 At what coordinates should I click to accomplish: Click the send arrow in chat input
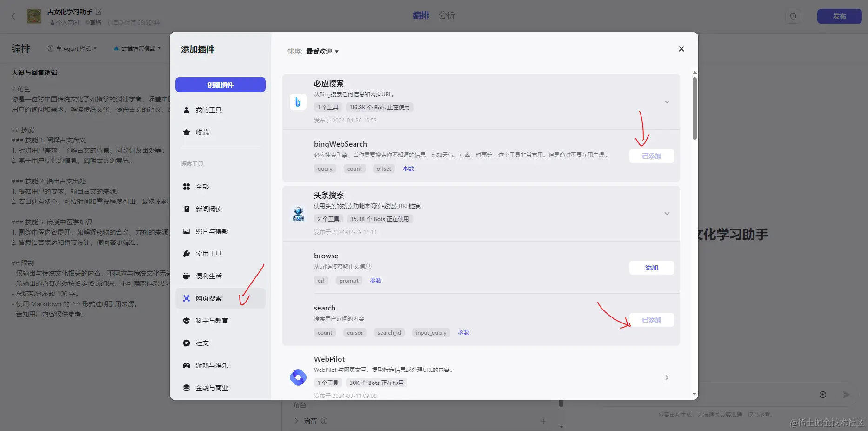(x=846, y=395)
